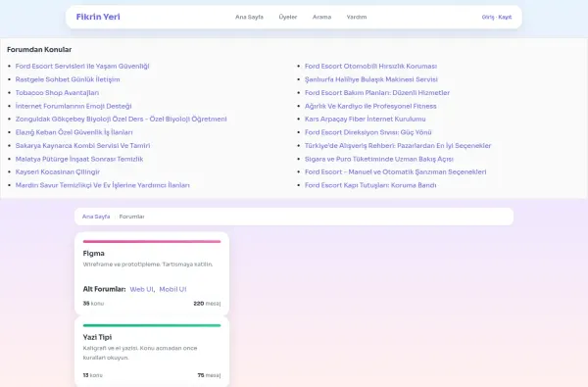Open topic Ford Escort Direksiyon Sıvısı
588x387 pixels.
click(367, 132)
